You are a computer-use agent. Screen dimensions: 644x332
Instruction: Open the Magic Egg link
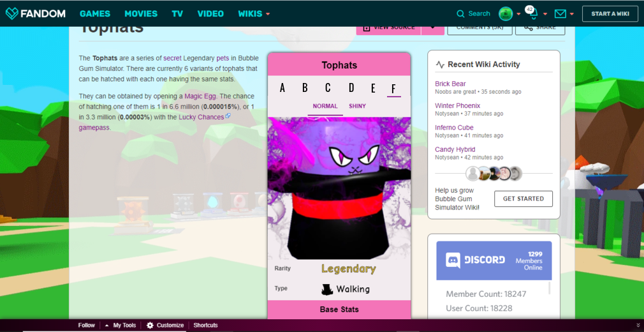(200, 96)
